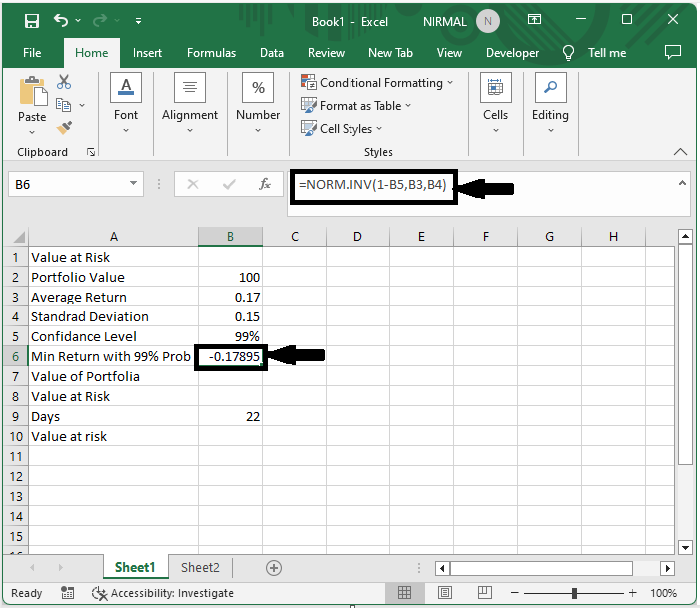Expand the Paste options arrow
This screenshot has width=700, height=608.
[x=32, y=132]
